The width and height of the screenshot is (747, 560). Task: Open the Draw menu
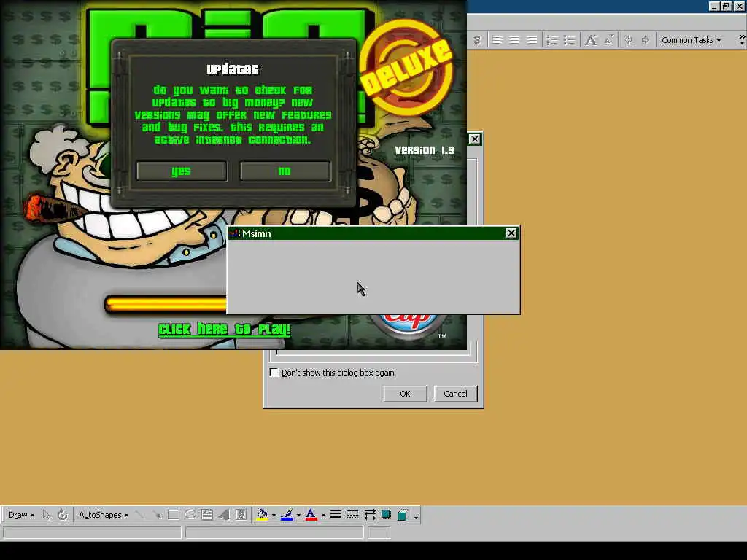(x=21, y=515)
